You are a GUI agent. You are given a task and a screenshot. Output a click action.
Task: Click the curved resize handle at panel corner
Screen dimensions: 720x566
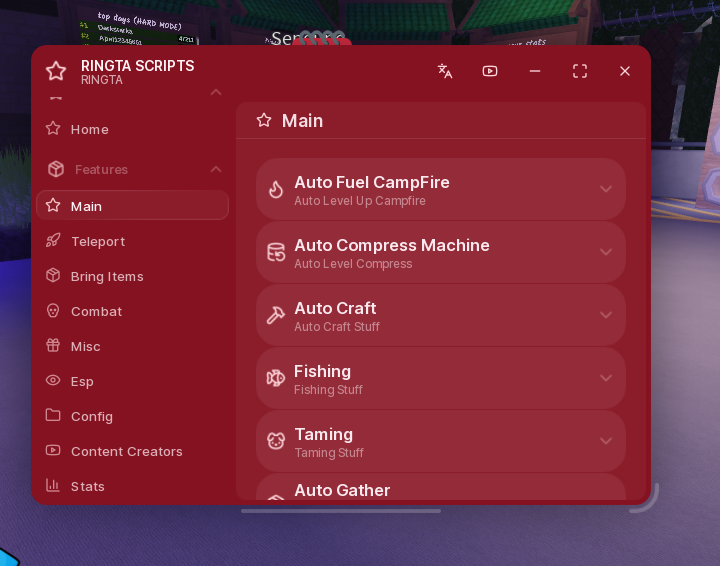tap(646, 500)
